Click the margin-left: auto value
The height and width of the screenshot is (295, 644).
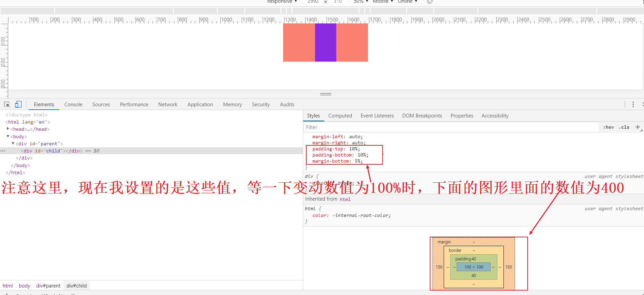pos(354,137)
